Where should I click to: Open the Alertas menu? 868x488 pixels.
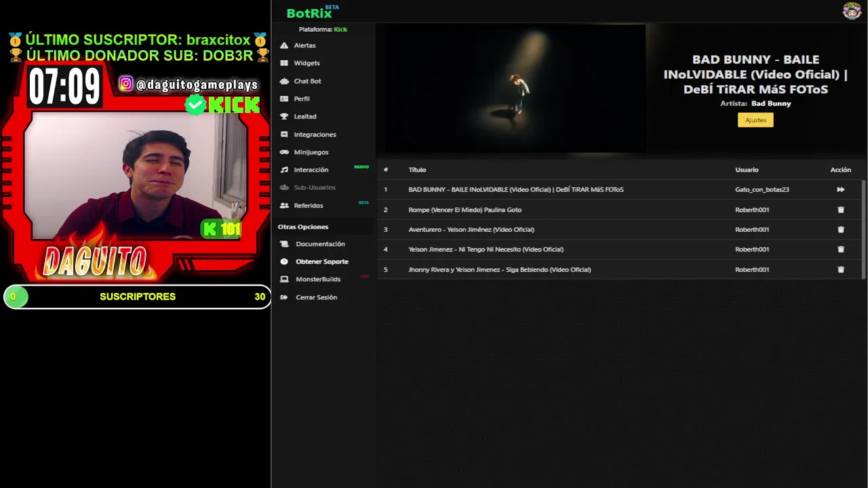click(x=304, y=45)
